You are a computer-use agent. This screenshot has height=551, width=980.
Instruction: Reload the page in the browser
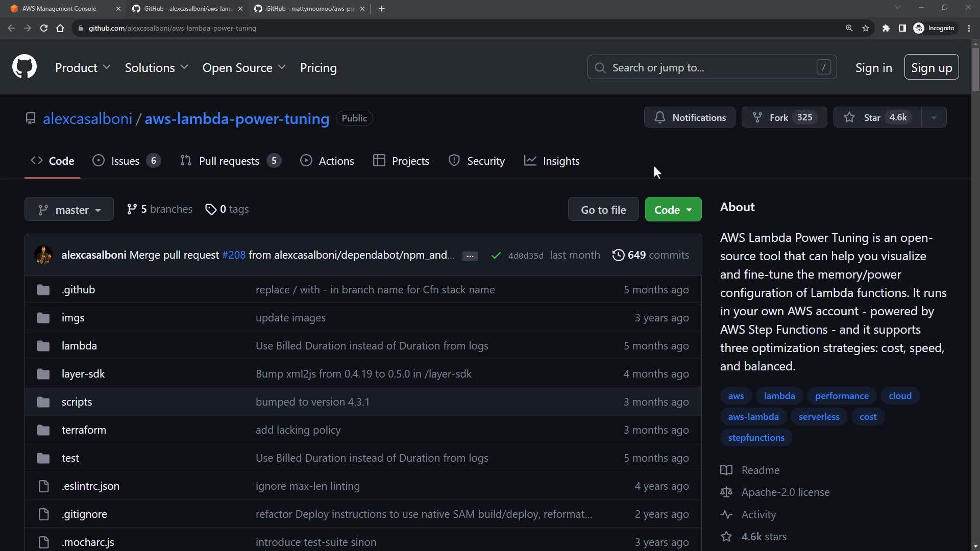(44, 28)
